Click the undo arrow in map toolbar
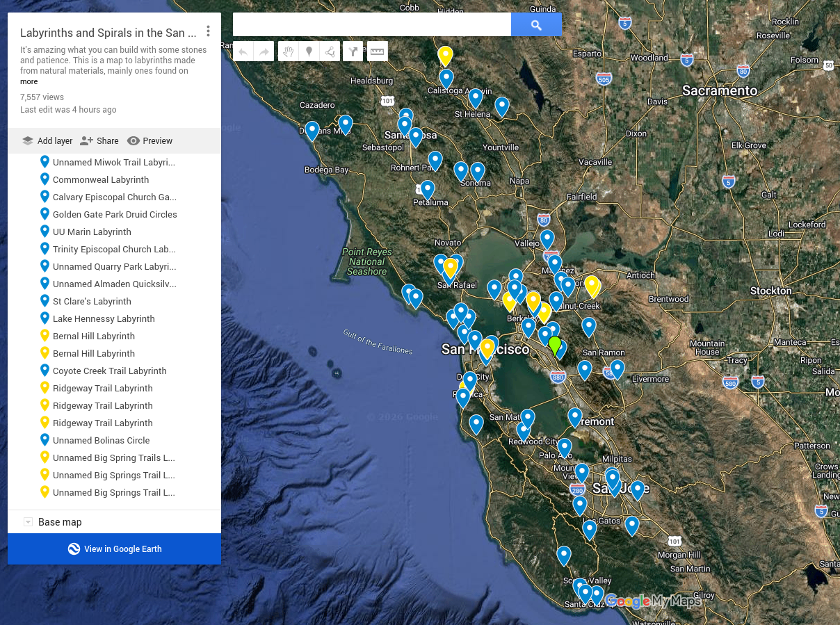 [x=243, y=51]
